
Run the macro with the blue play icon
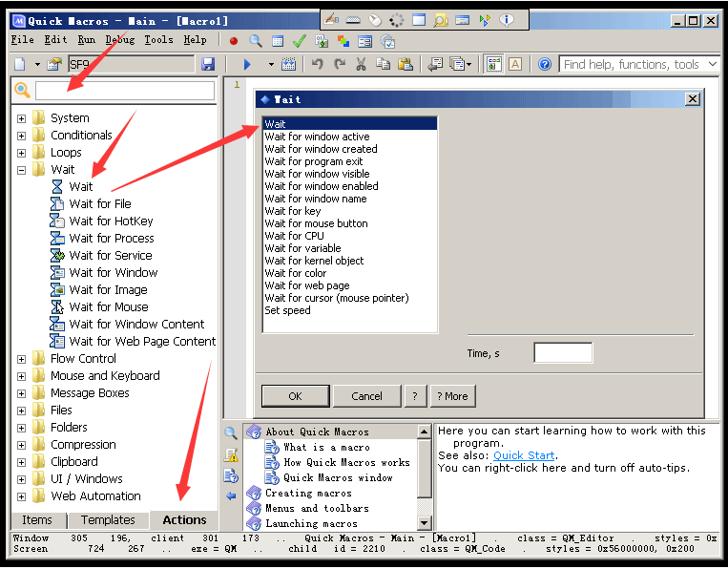pos(247,64)
